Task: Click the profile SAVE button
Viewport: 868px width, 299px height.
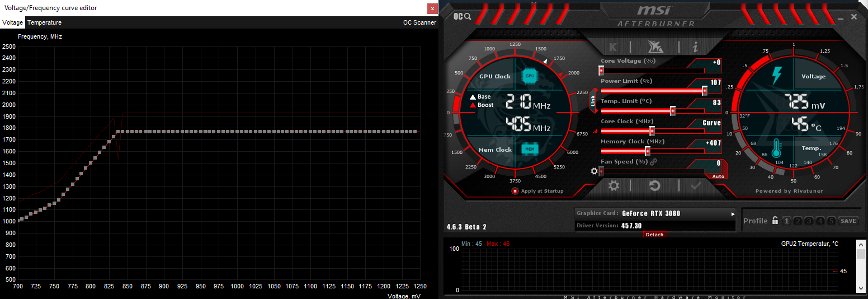Action: point(848,221)
